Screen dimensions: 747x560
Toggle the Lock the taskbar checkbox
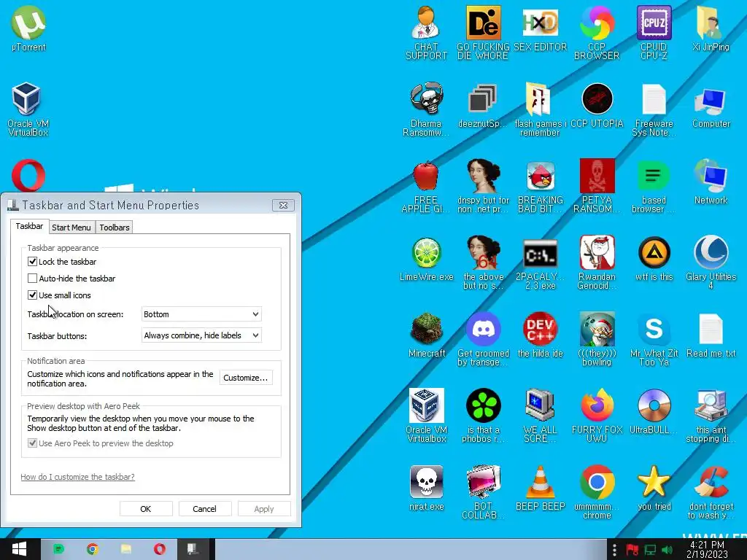32,262
